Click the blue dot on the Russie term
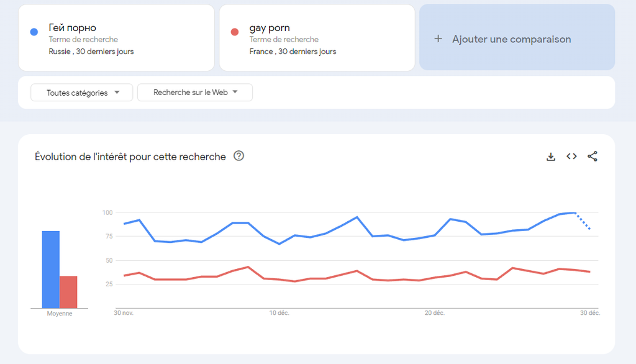The width and height of the screenshot is (636, 364). [34, 32]
